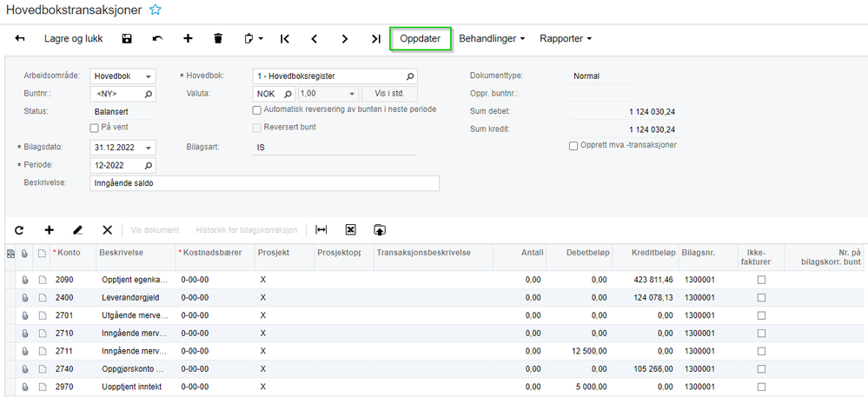This screenshot has width=868, height=397.
Task: Enable Opprett mva.-transaksjoner checkbox
Action: point(573,146)
